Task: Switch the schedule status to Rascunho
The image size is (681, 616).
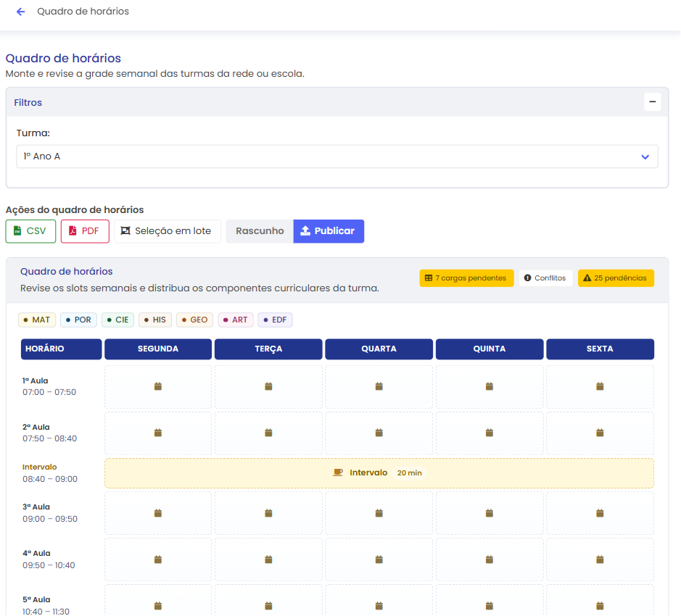Action: [260, 231]
